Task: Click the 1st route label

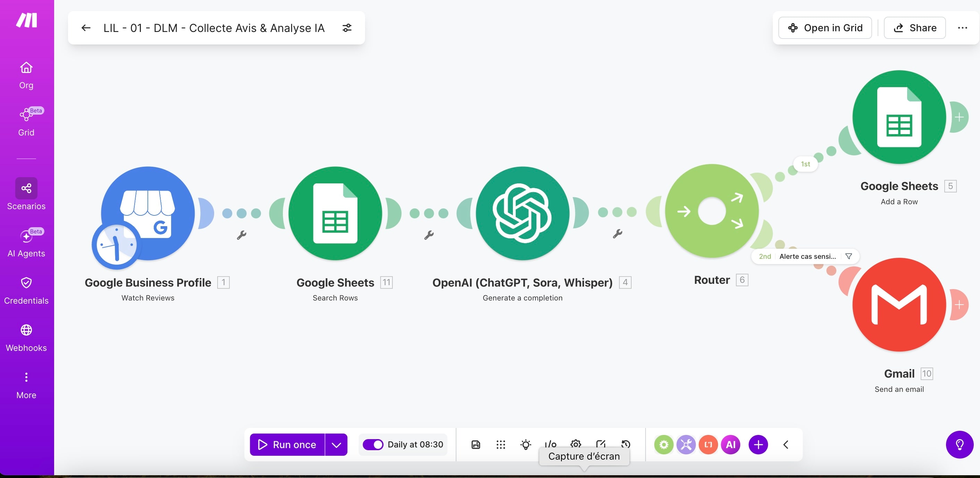Action: (x=805, y=164)
